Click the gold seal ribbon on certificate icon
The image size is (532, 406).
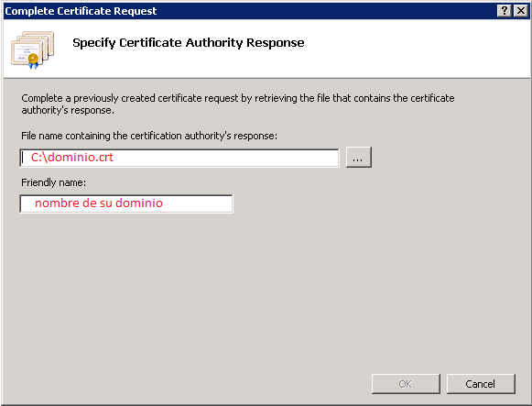pyautogui.click(x=33, y=61)
